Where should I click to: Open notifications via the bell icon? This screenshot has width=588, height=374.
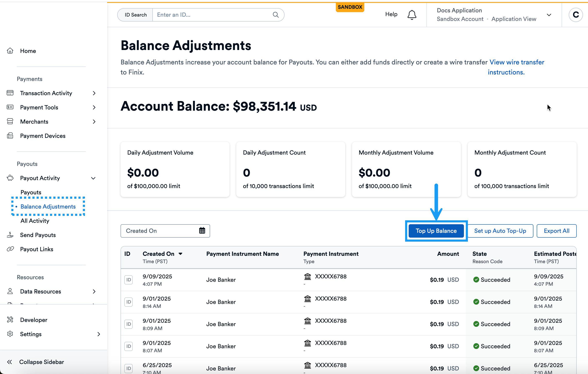(412, 15)
